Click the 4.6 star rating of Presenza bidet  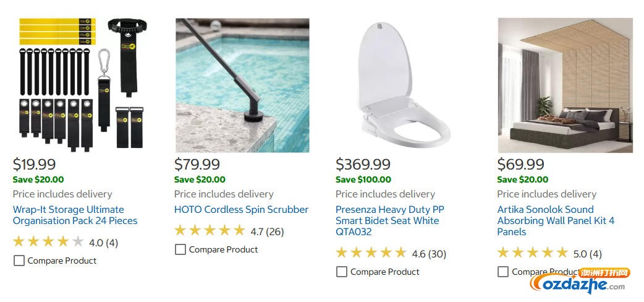(x=371, y=253)
